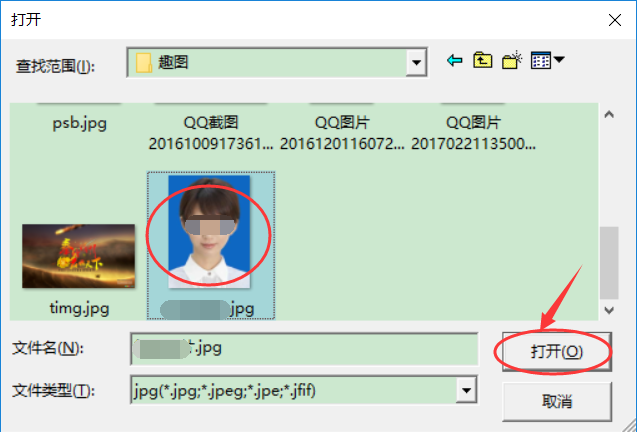Select the timg.jpg thumbnail
This screenshot has height=432, width=637.
pyautogui.click(x=79, y=256)
